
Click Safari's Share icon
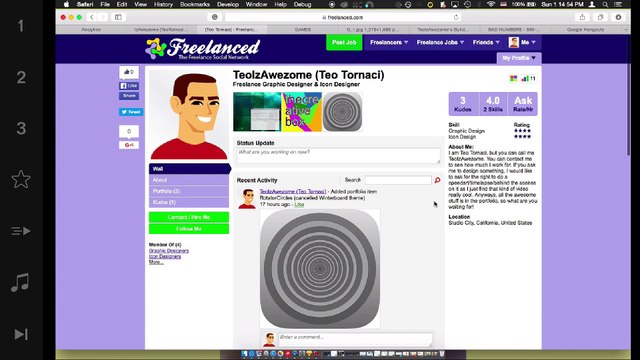582,17
